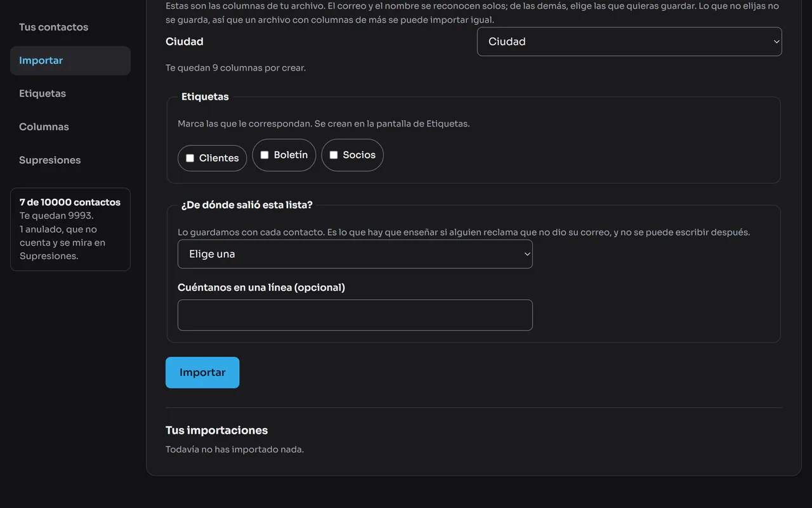The height and width of the screenshot is (508, 812).
Task: Click the bold 'Ciudad' column label
Action: pyautogui.click(x=185, y=41)
